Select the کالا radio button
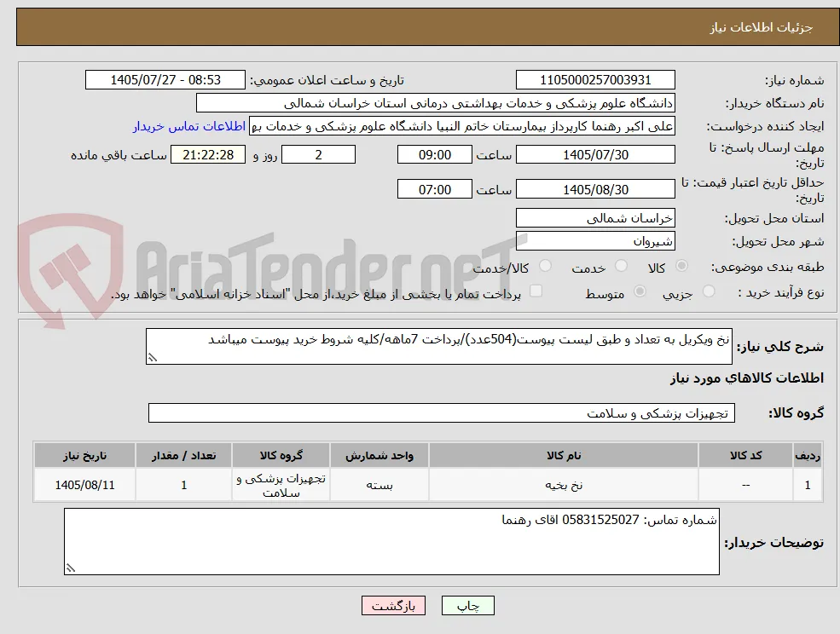 click(x=682, y=266)
